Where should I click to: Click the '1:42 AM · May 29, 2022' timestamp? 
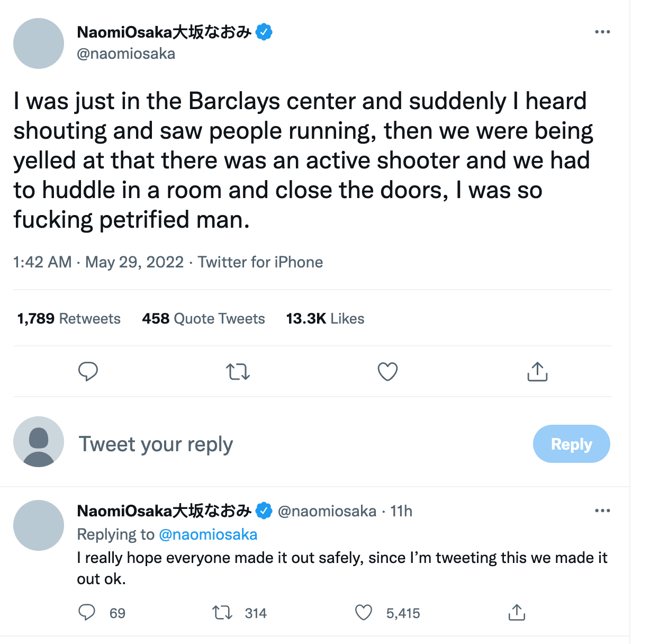(x=98, y=262)
